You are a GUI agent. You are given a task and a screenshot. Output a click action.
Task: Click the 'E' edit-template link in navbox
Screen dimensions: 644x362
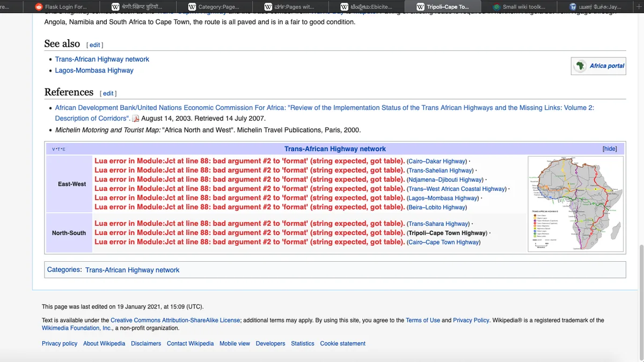coord(63,149)
